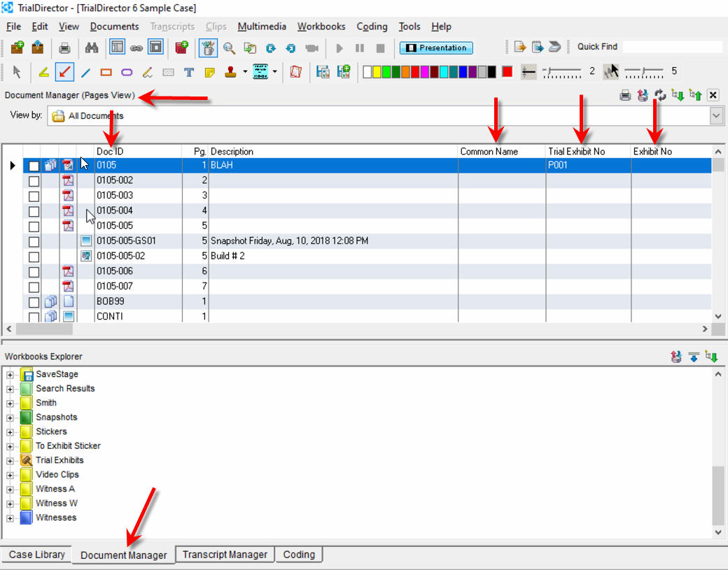
Task: Select the red arrow annotation tool
Action: coord(64,72)
